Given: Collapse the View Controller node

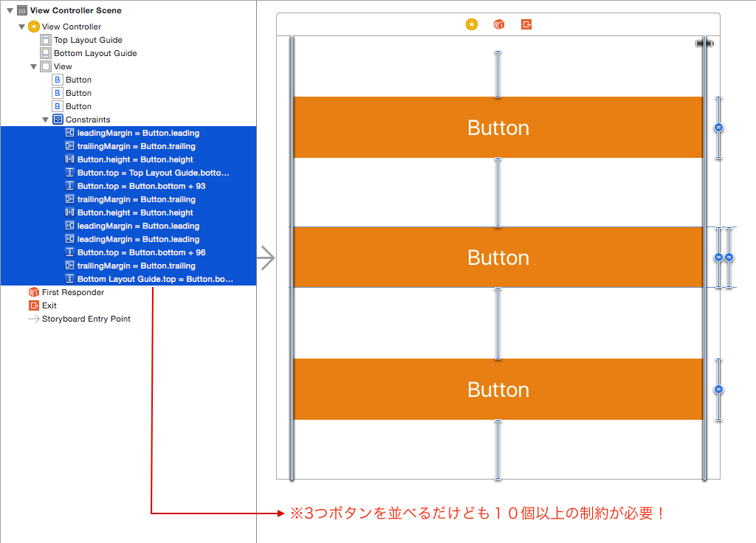Looking at the screenshot, I should (21, 27).
